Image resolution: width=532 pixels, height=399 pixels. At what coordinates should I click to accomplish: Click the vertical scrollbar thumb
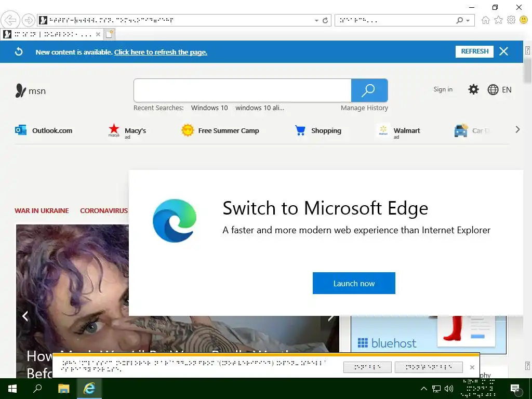(527, 70)
